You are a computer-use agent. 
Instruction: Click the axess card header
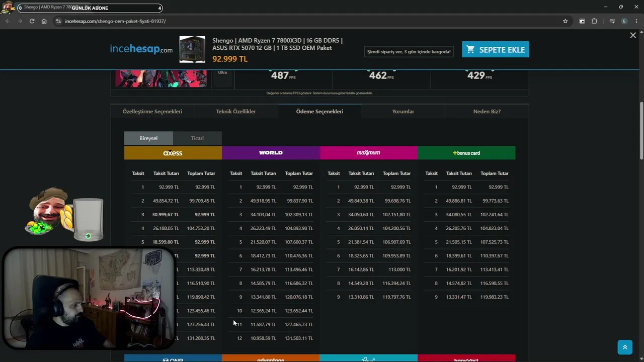click(173, 153)
